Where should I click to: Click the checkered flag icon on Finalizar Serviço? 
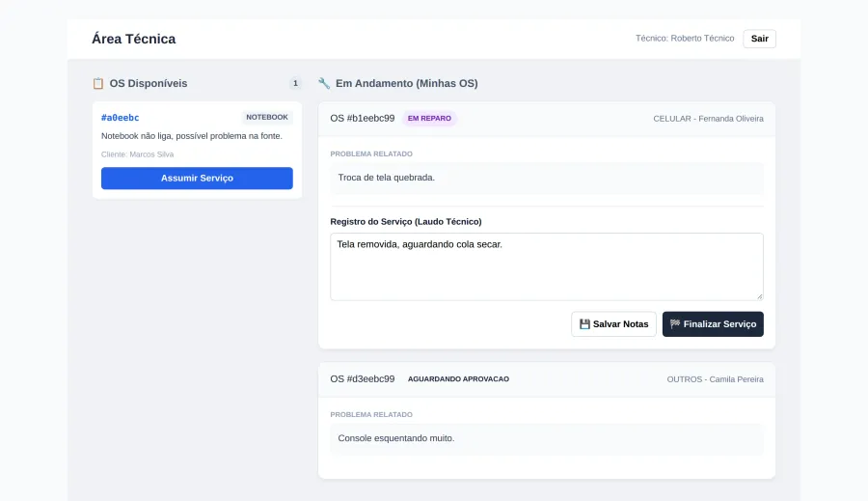click(x=675, y=324)
